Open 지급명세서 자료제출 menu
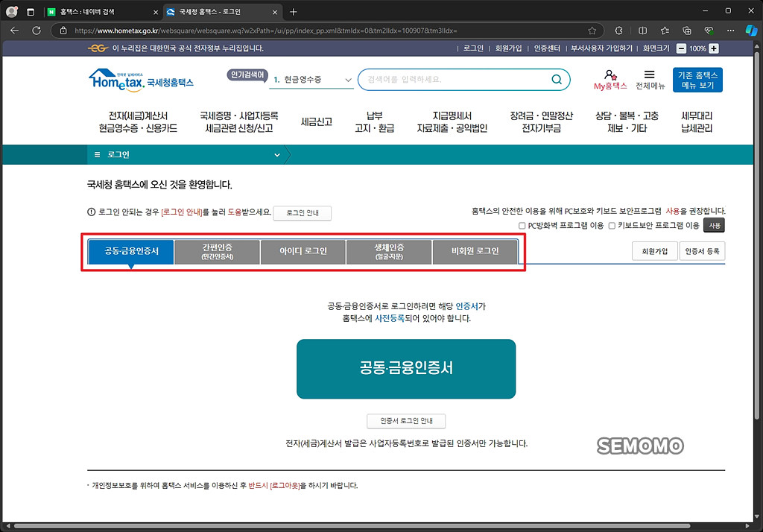This screenshot has width=763, height=532. [x=452, y=121]
